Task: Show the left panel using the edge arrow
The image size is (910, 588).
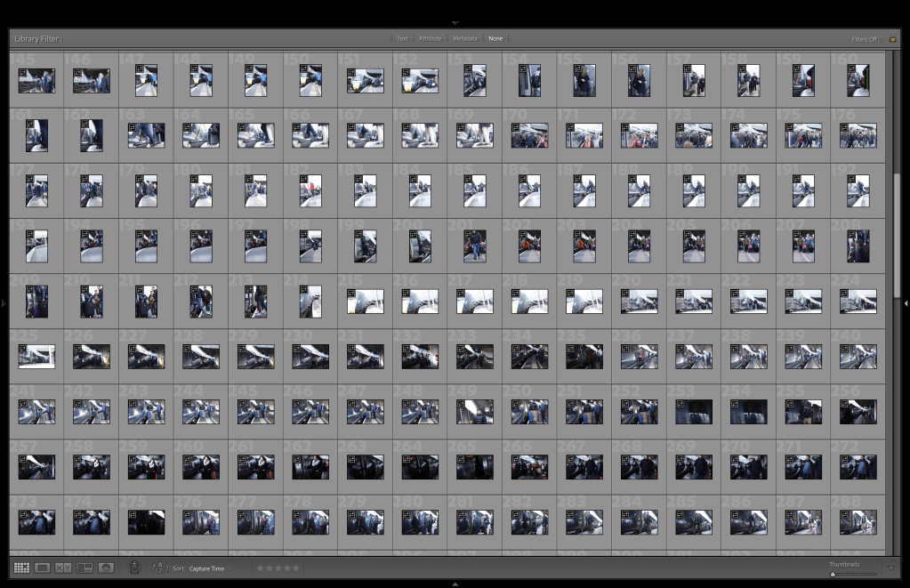Action: [4, 304]
